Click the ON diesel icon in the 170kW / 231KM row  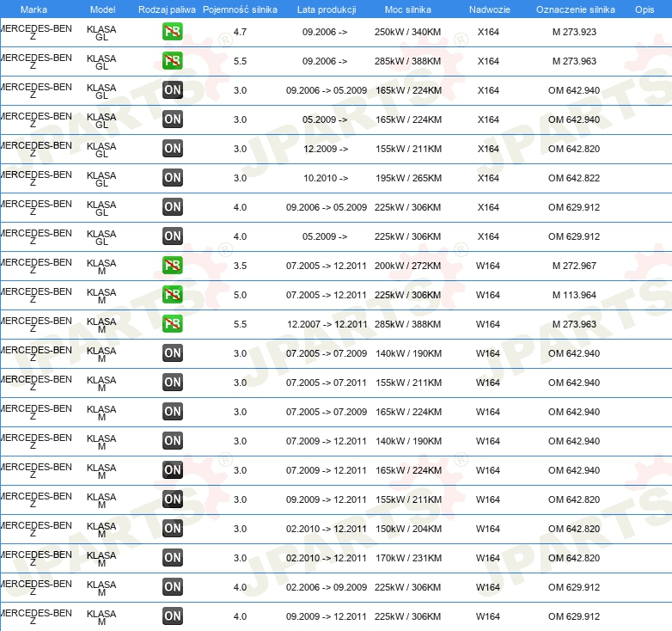173,558
